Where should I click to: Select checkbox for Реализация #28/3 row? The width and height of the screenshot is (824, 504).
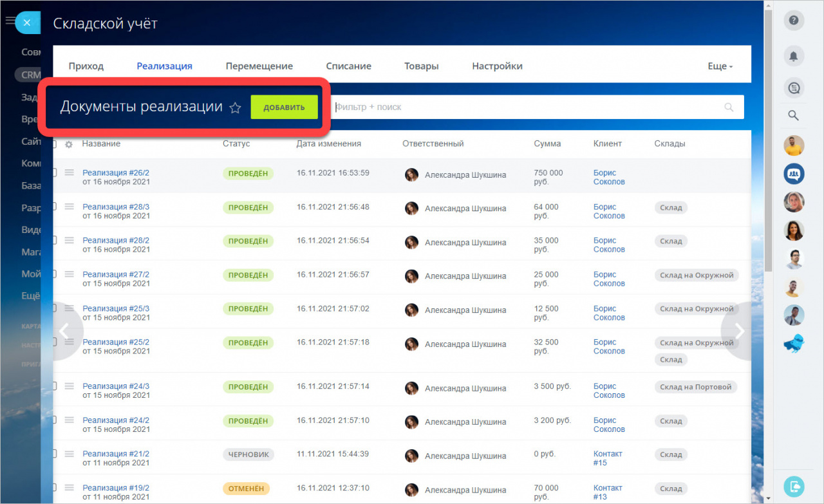click(x=54, y=207)
